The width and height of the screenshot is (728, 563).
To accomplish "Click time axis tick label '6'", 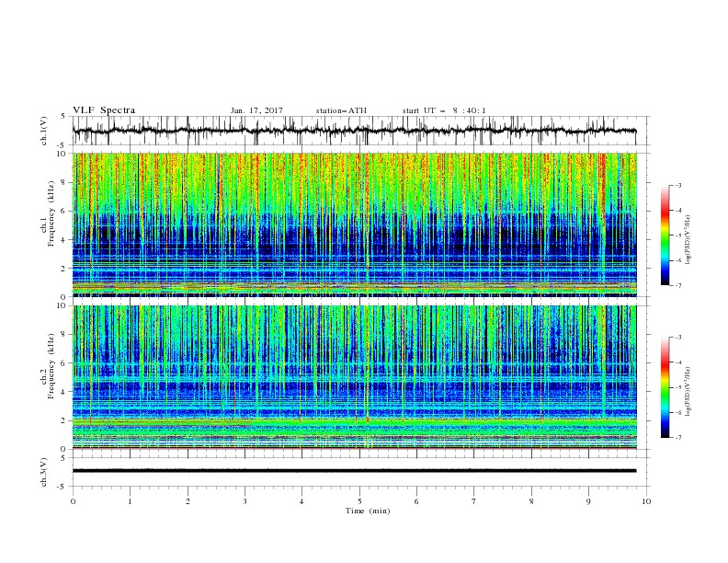I will [416, 501].
